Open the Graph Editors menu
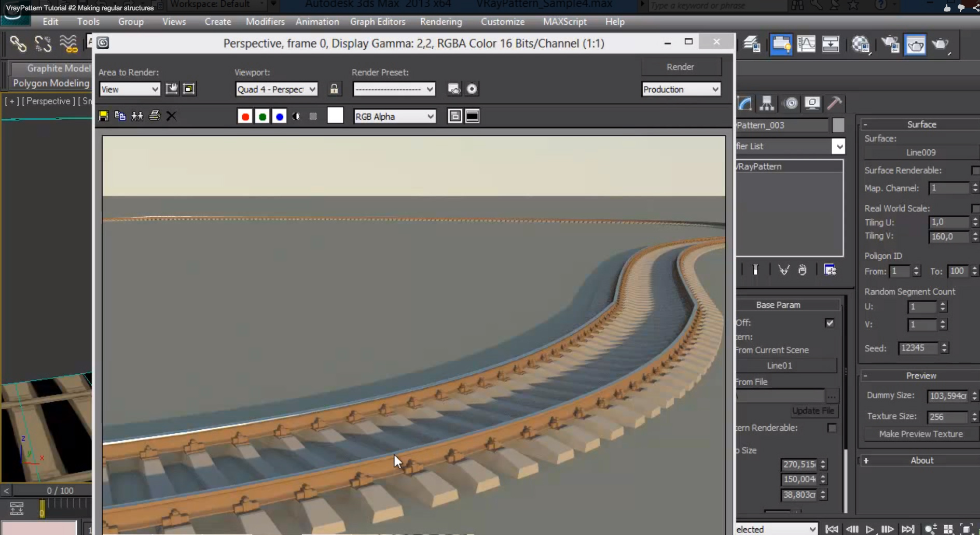Screen dimensions: 980x535 click(x=378, y=21)
